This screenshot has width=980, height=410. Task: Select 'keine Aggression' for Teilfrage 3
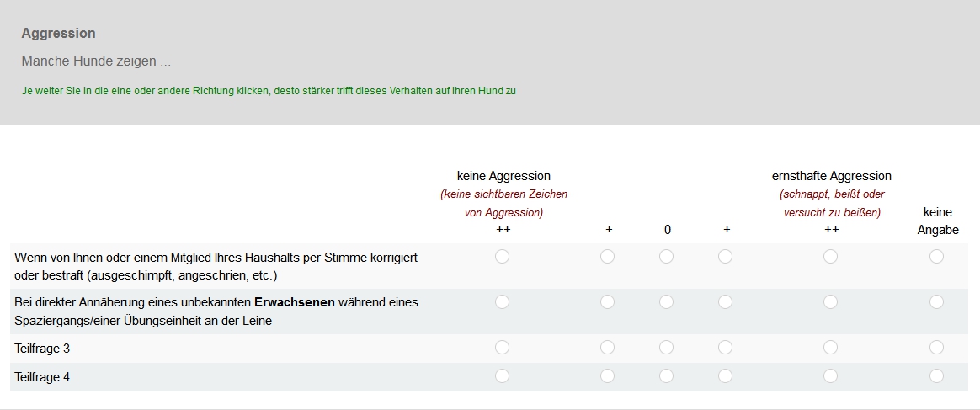pyautogui.click(x=503, y=347)
